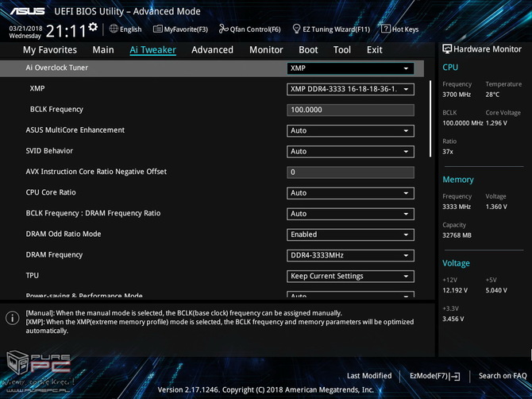Click the 32768 MB capacity value
The width and height of the screenshot is (532, 399).
457,235
